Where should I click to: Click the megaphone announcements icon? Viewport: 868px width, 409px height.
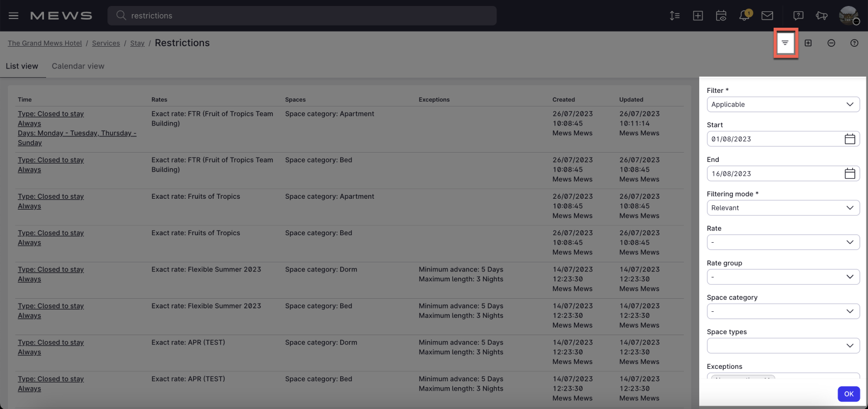821,16
